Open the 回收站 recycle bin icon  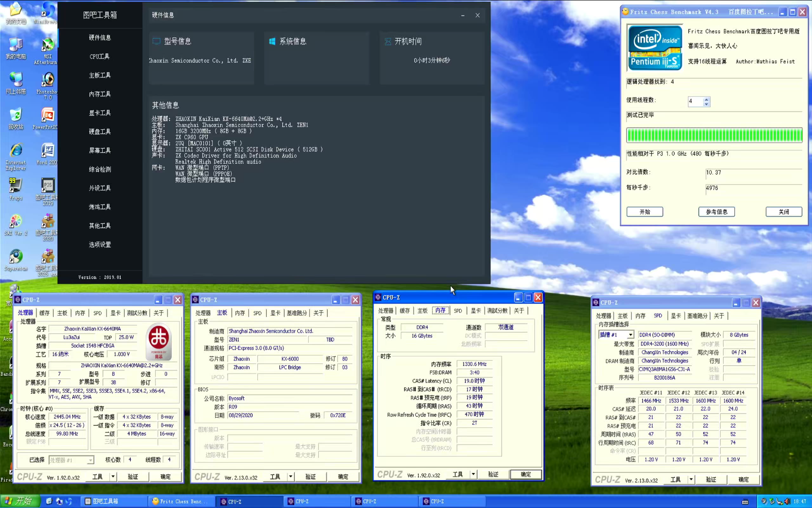pyautogui.click(x=15, y=119)
